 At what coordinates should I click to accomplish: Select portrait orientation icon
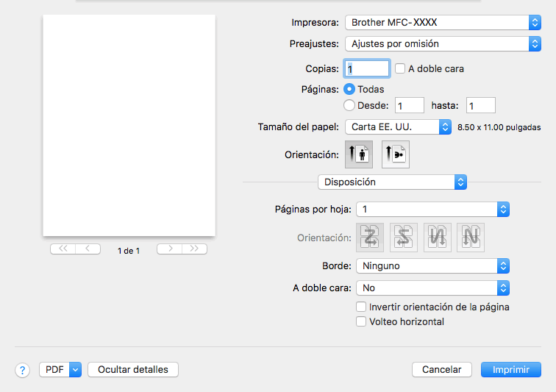[359, 154]
